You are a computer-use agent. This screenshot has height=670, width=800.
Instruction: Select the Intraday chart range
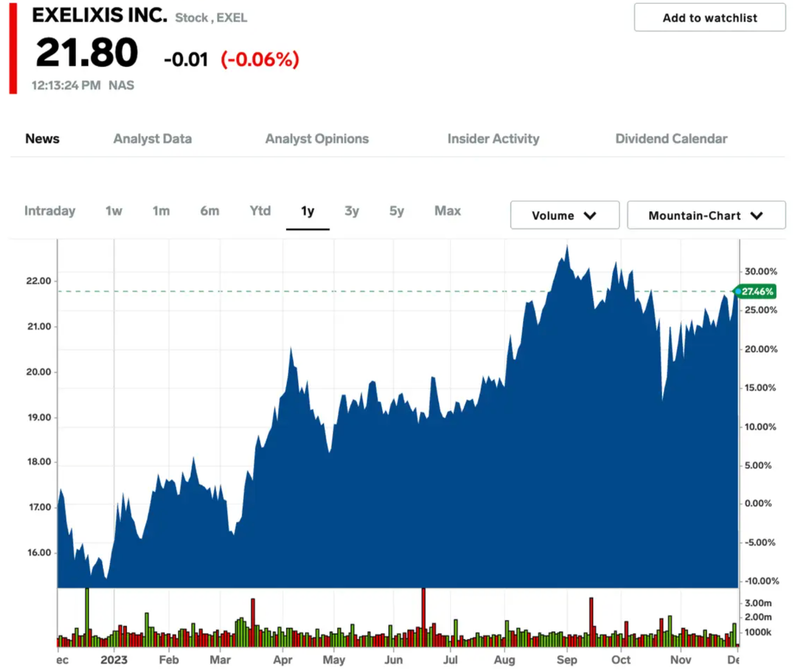pyautogui.click(x=49, y=211)
